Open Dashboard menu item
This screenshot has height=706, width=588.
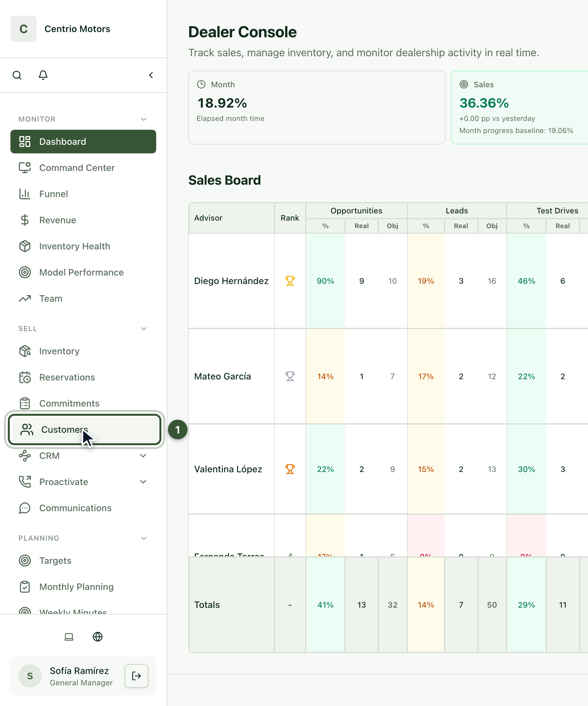coord(83,142)
